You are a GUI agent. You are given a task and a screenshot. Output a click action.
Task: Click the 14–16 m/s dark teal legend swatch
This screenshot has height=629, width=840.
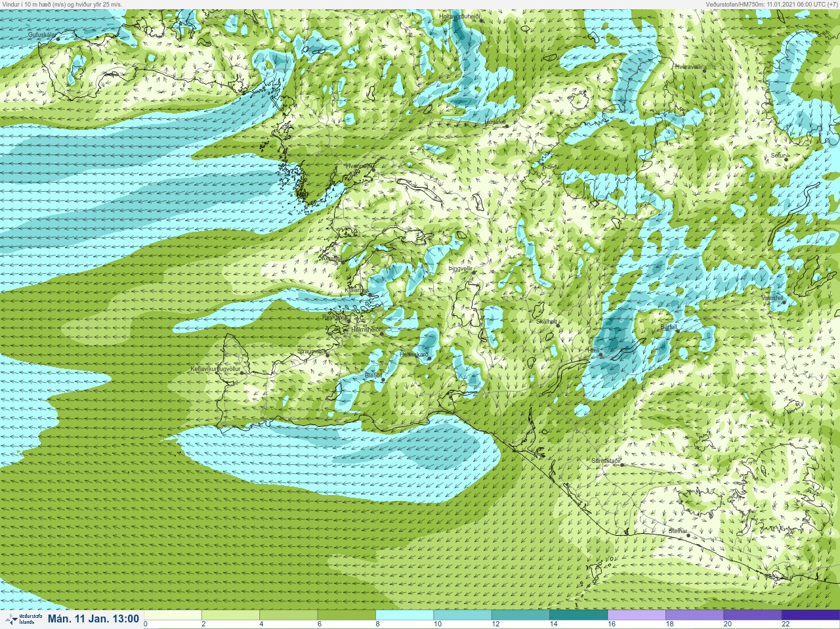[579, 615]
